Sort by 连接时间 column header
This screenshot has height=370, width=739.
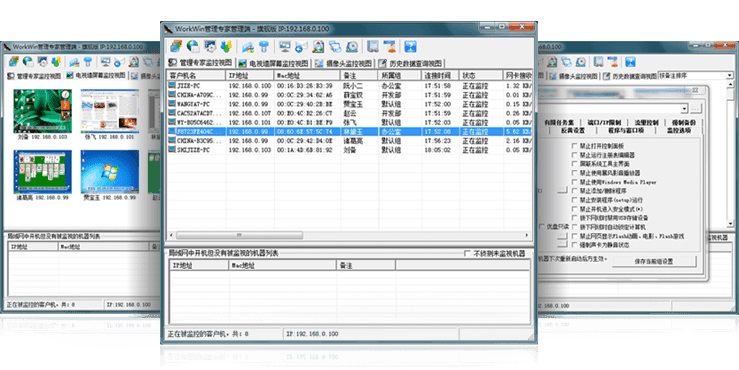click(x=440, y=75)
